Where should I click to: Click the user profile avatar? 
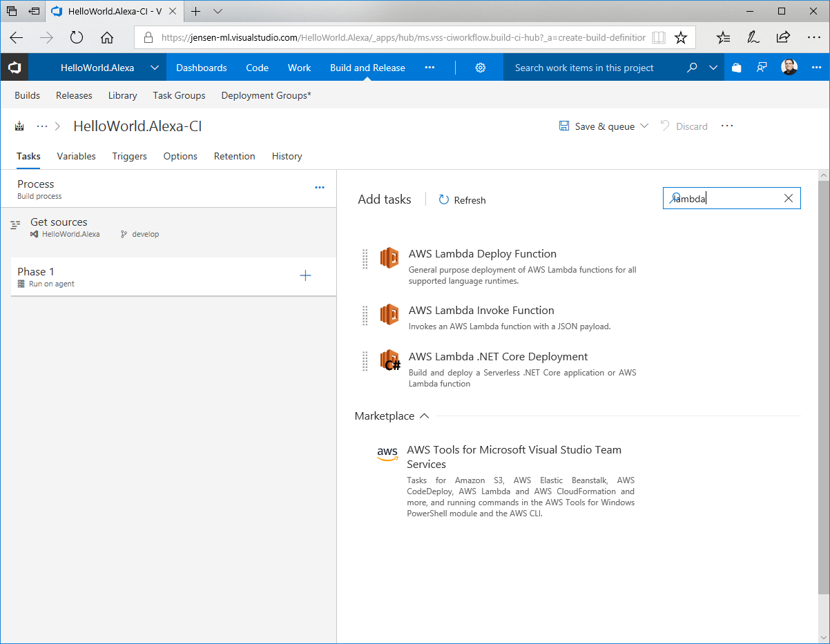point(789,68)
